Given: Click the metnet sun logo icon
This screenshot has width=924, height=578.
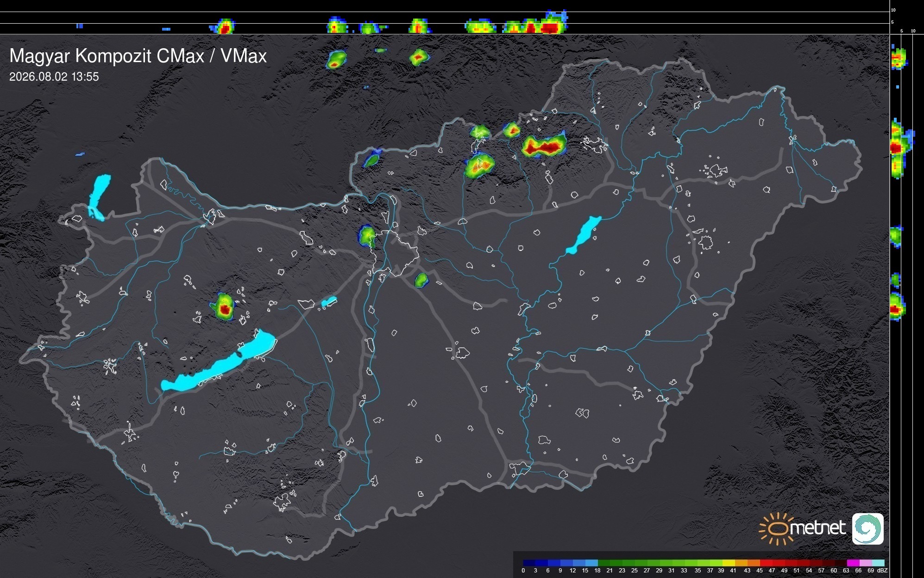Looking at the screenshot, I should [x=776, y=528].
